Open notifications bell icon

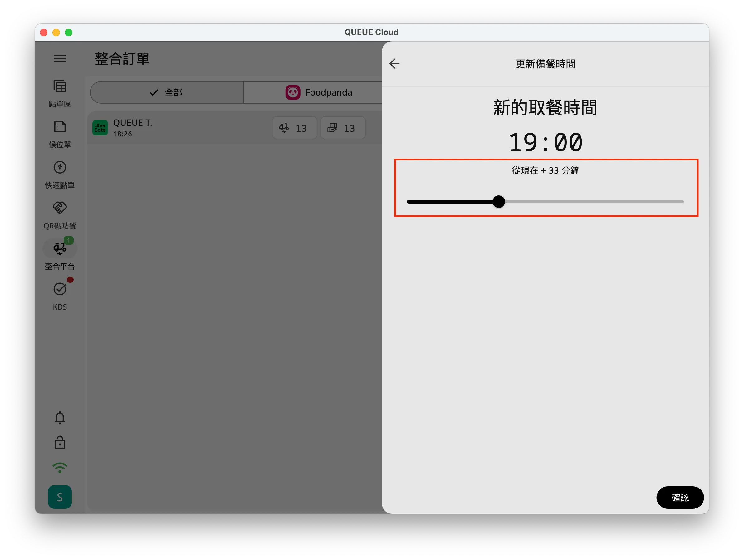tap(60, 417)
